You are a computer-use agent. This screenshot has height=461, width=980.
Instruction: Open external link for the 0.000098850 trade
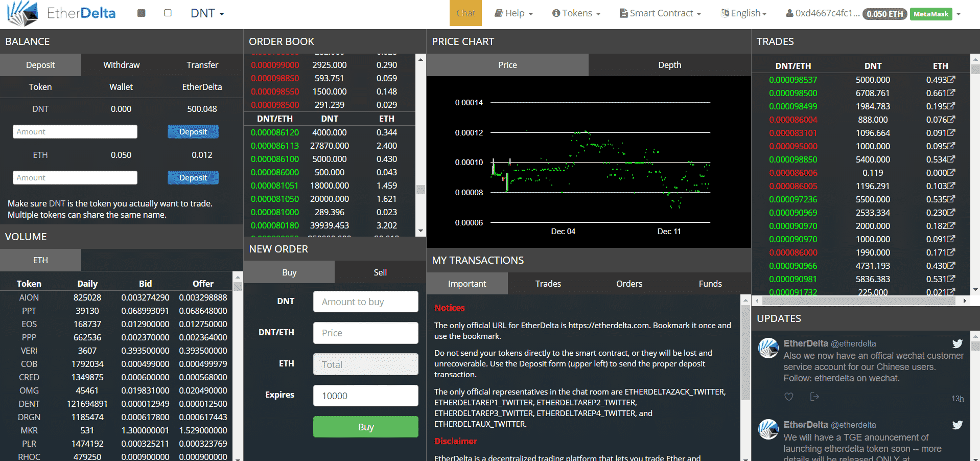click(x=951, y=159)
